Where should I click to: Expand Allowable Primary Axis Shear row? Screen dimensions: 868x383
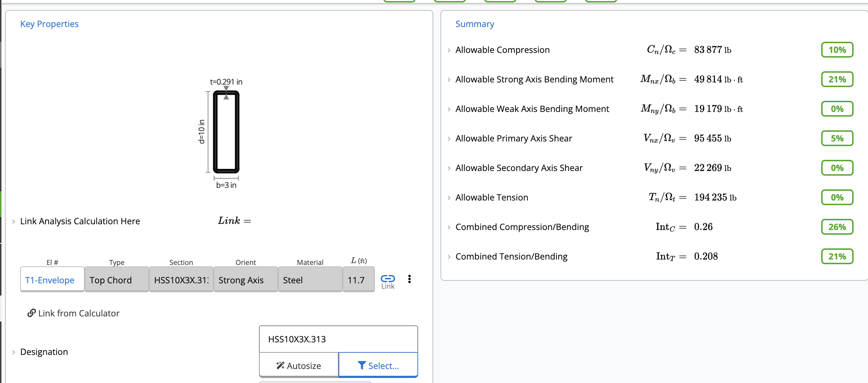449,139
